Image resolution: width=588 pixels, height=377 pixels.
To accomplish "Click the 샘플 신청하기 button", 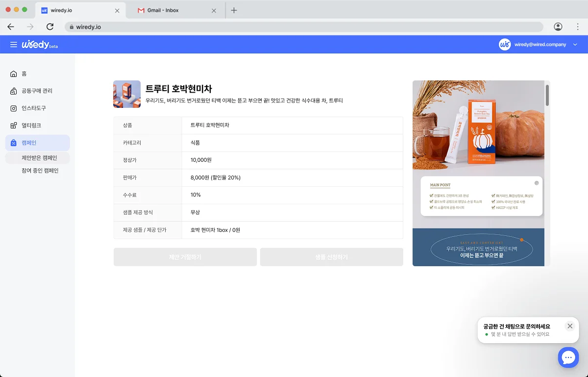I will click(x=331, y=256).
